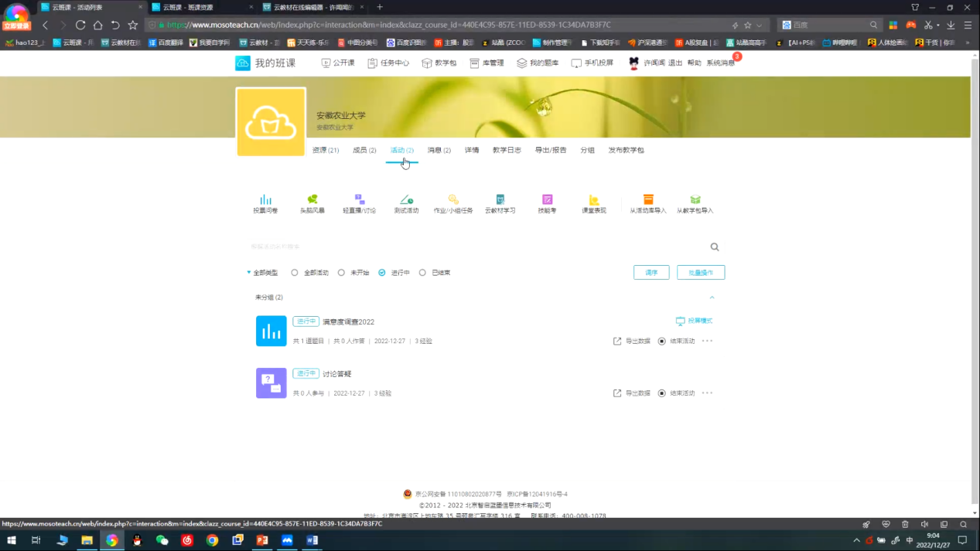Open 库管理 in top navigation
This screenshot has width=980, height=551.
coord(487,63)
